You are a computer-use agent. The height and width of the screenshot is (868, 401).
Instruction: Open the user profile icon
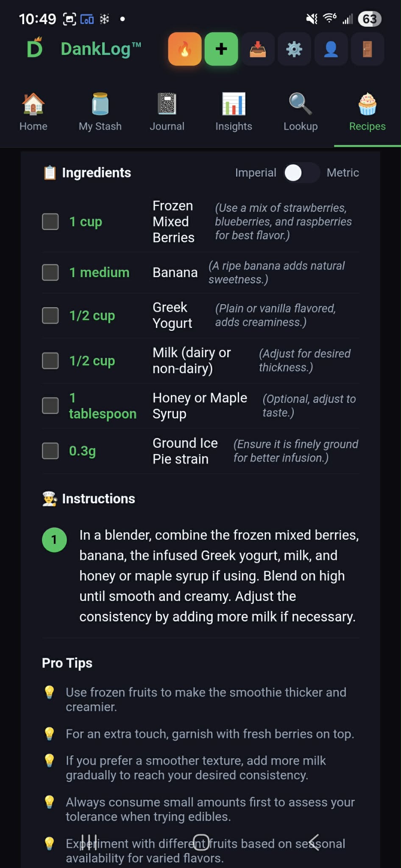click(x=331, y=49)
